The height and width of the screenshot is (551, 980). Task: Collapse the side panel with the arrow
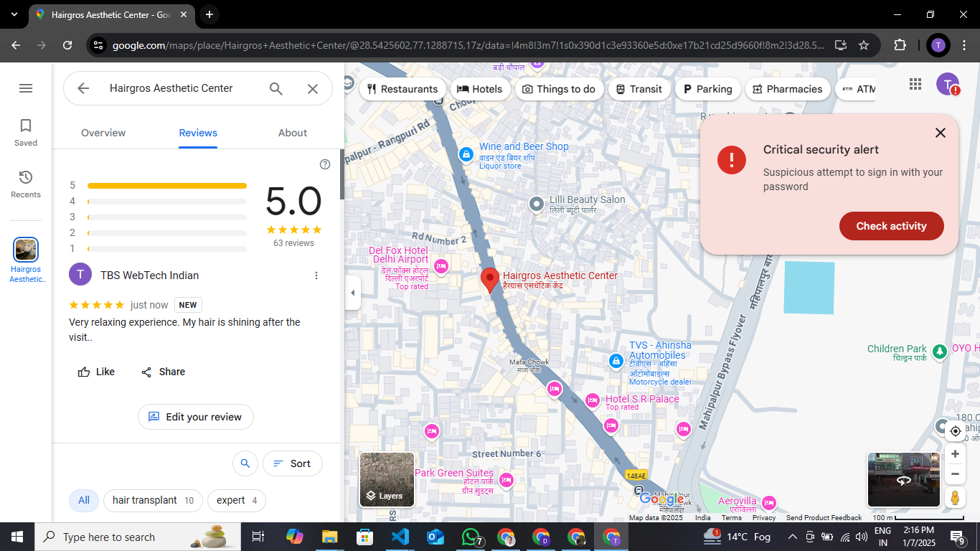pyautogui.click(x=352, y=293)
